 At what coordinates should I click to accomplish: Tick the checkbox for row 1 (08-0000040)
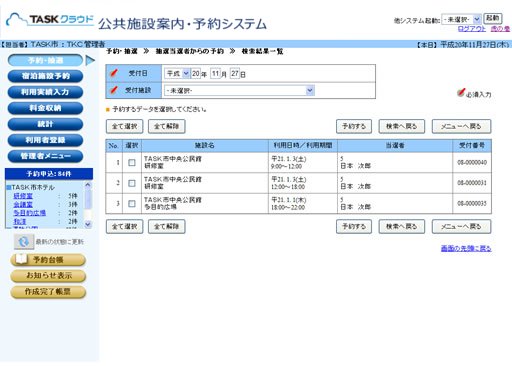tap(132, 162)
